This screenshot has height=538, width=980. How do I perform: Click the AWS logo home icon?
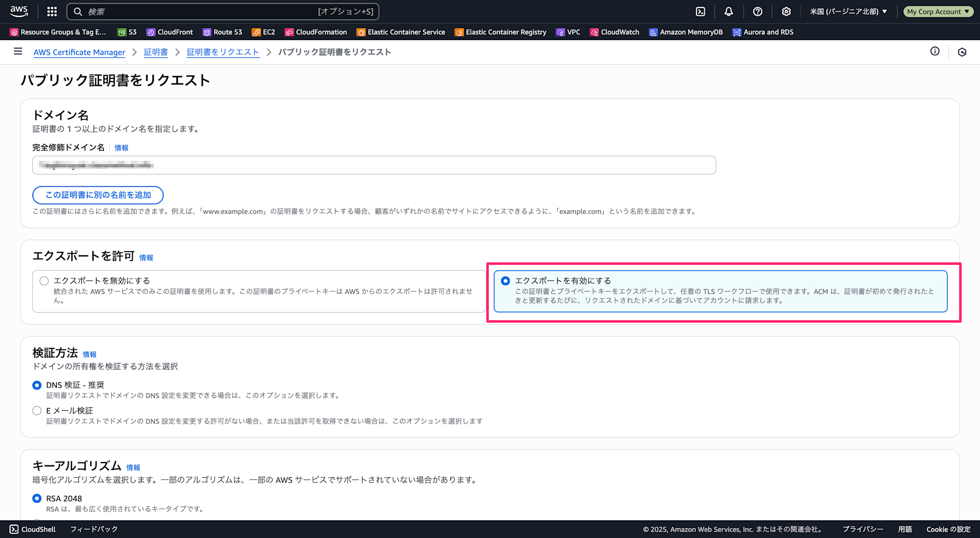pos(19,11)
